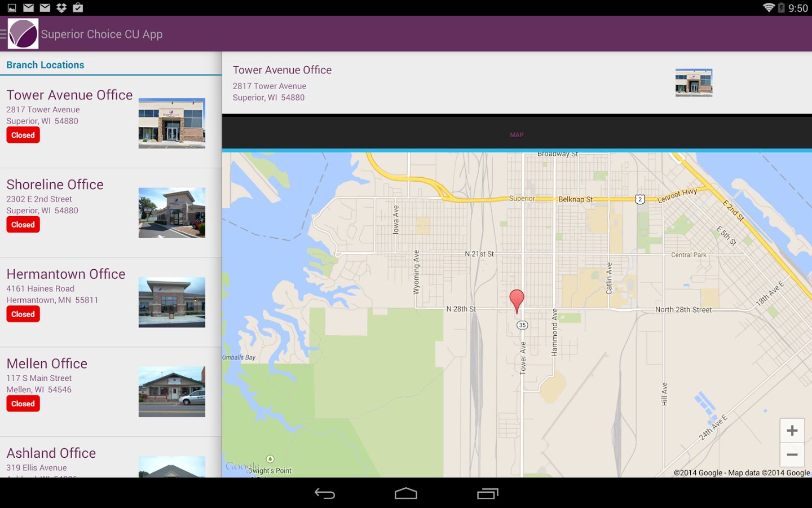Select Hermantown Office in branch list
The image size is (812, 508).
[111, 303]
